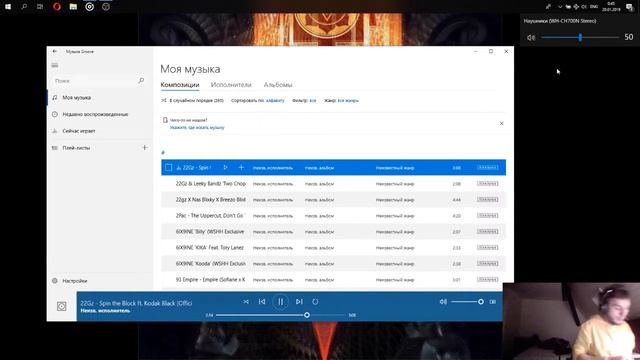Screen dimensions: 640x360
Task: Click the tray volume speaker icon
Action: [x=584, y=7]
